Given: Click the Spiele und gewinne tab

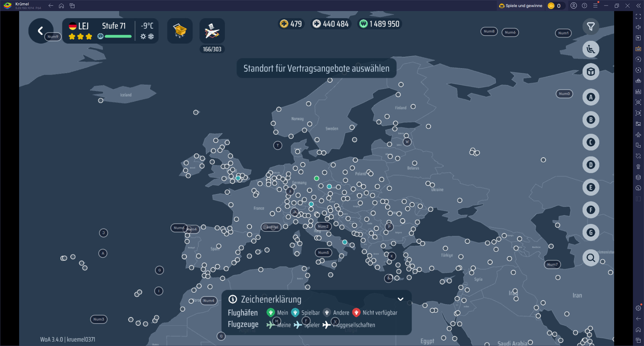Looking at the screenshot, I should coord(521,6).
